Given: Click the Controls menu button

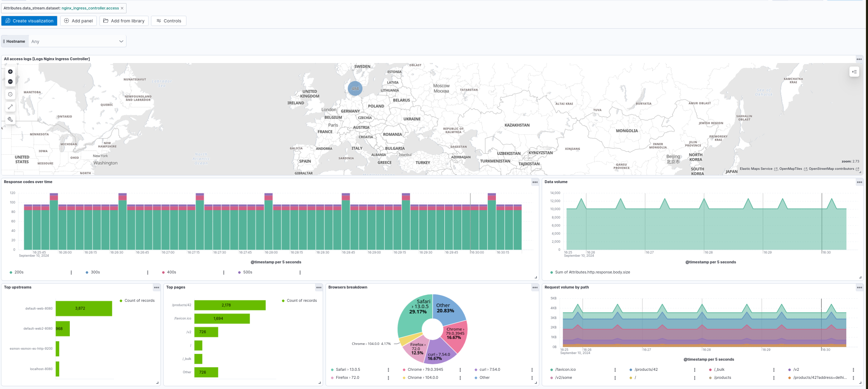Looking at the screenshot, I should click(169, 21).
